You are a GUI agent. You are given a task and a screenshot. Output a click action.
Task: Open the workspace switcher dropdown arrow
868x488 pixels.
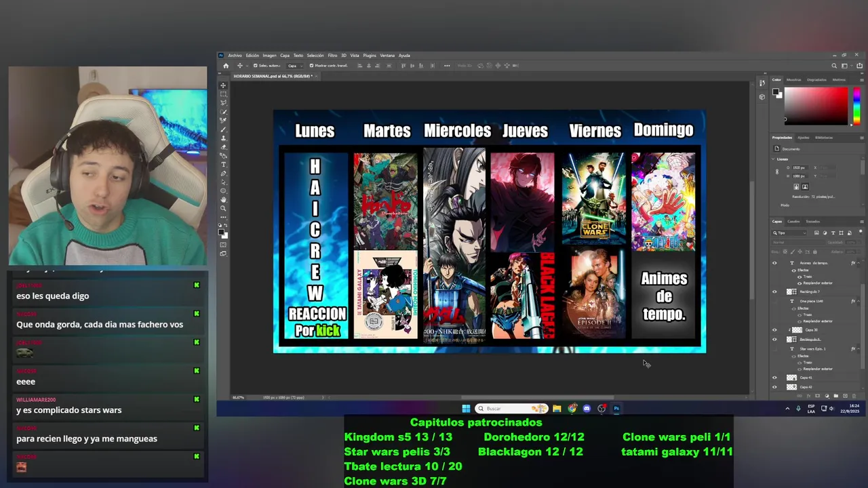pos(852,66)
